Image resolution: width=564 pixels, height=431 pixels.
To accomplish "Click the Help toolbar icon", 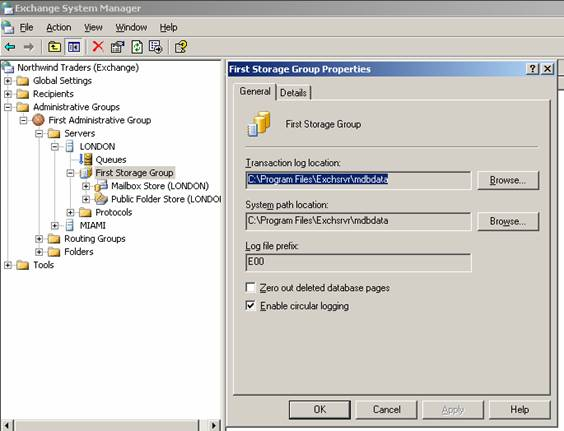I will (181, 47).
